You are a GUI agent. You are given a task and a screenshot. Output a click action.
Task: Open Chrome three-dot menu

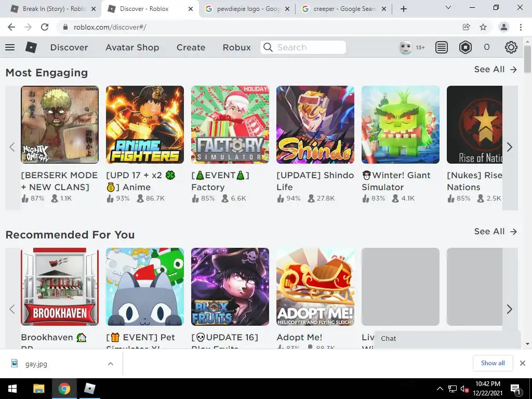click(521, 27)
